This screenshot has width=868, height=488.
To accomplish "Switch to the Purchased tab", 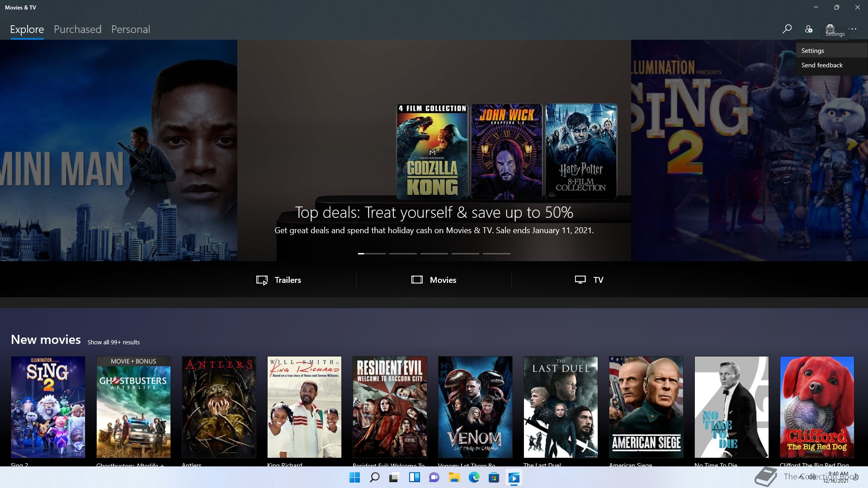I will coord(78,29).
